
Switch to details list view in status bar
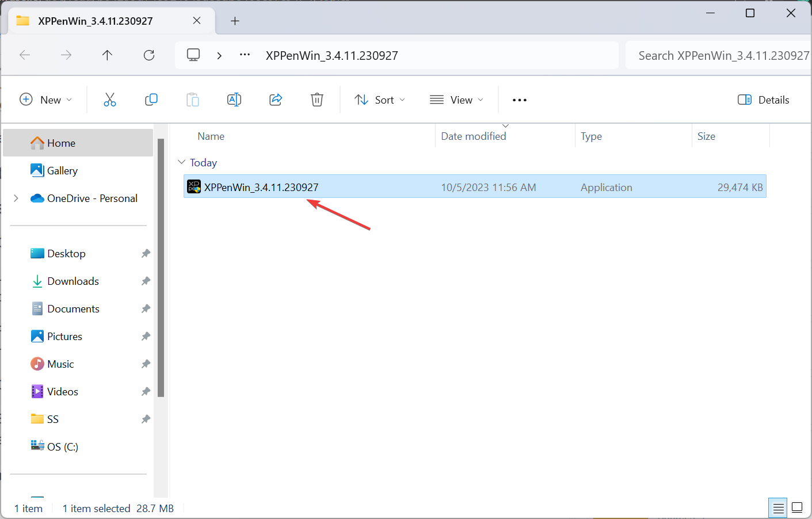click(778, 507)
